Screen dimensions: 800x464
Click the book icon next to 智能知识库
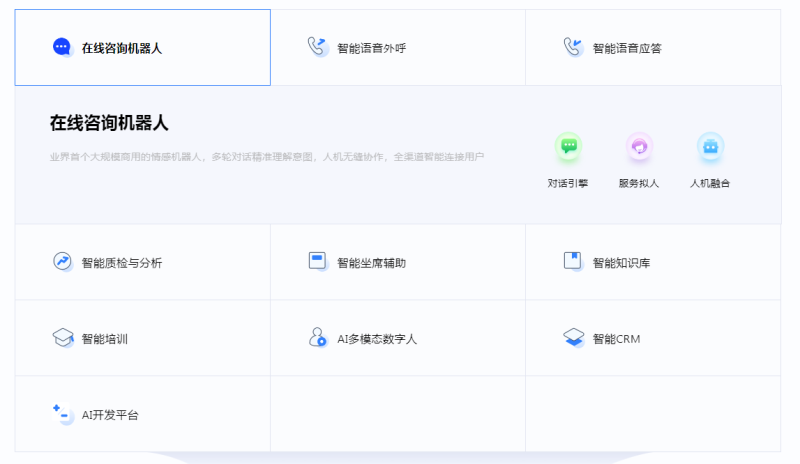(572, 262)
